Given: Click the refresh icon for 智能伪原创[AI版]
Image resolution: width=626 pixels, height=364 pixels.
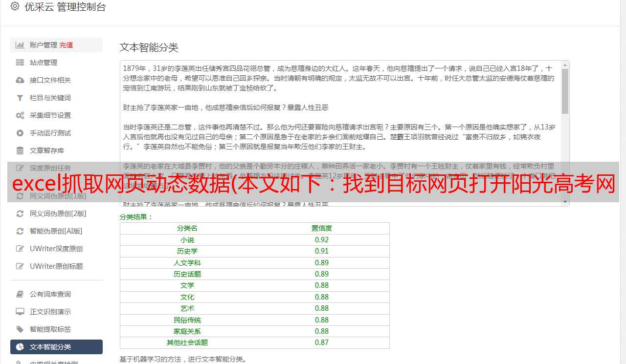Looking at the screenshot, I should pos(20,231).
